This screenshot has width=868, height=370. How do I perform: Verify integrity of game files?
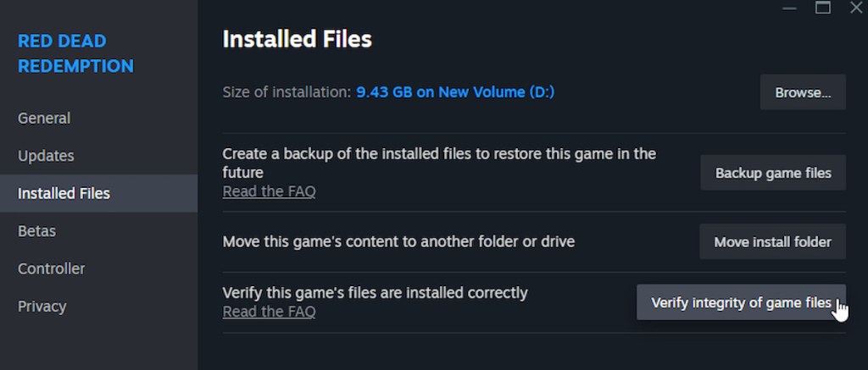pyautogui.click(x=740, y=302)
